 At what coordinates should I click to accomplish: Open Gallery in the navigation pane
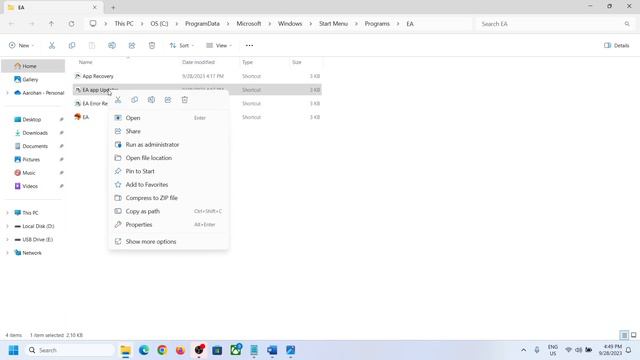[x=30, y=80]
